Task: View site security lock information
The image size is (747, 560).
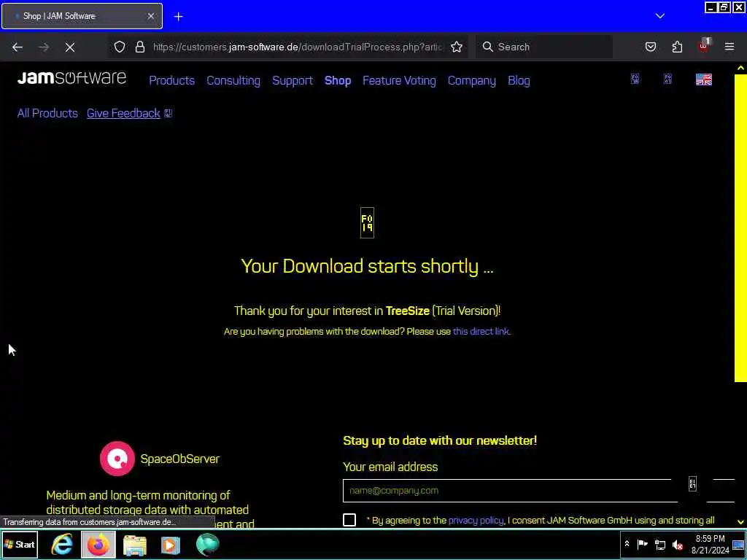Action: 140,47
